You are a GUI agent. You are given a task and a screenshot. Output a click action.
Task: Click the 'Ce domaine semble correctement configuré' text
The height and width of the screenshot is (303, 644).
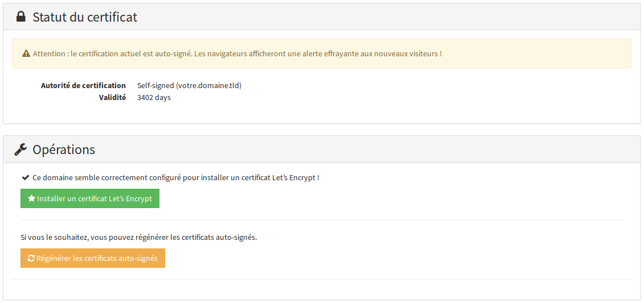(175, 177)
